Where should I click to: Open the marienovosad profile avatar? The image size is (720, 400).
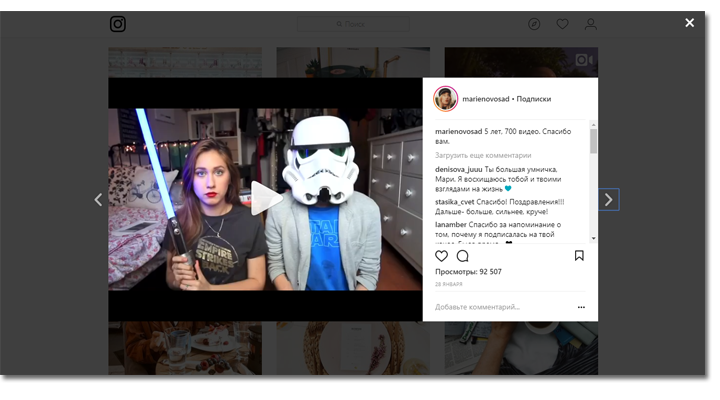coord(445,99)
